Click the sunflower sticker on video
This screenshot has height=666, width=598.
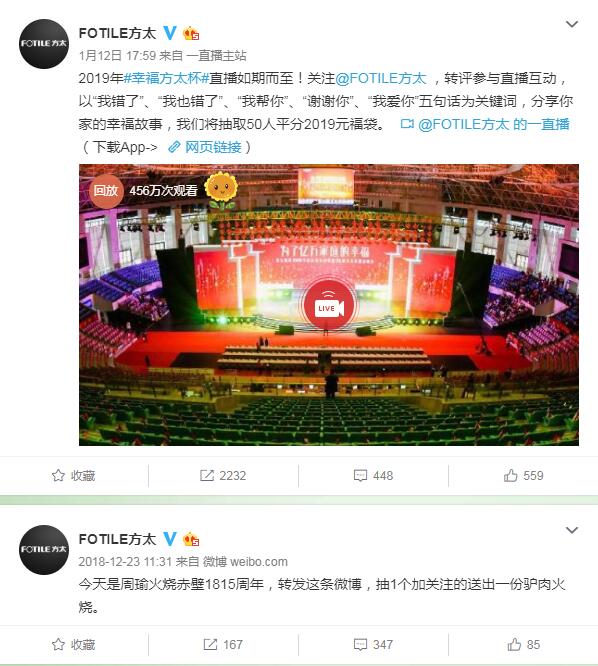[221, 191]
